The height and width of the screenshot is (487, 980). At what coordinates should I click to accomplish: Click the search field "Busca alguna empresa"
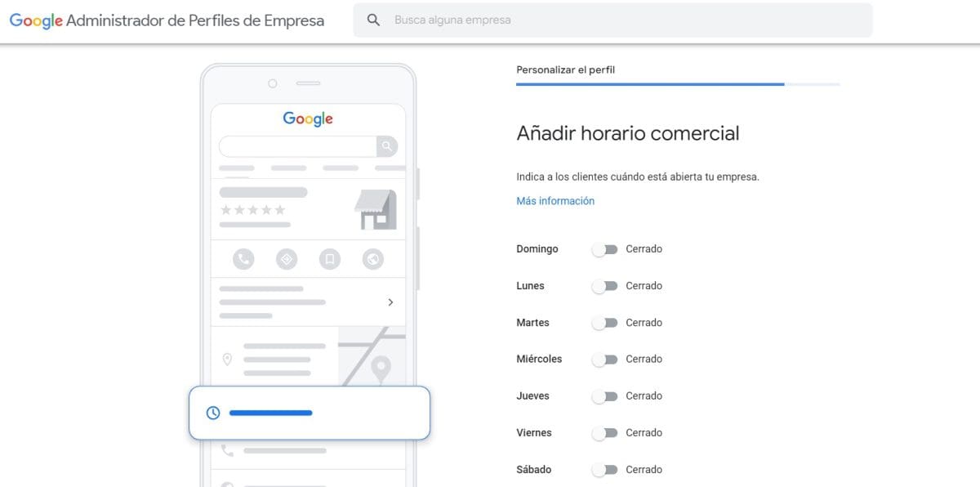pos(612,20)
